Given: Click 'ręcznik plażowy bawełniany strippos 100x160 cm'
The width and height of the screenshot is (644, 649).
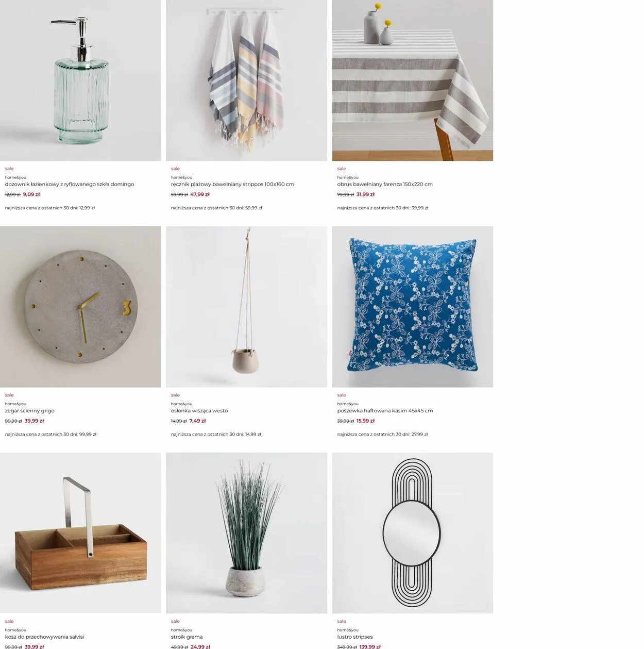Looking at the screenshot, I should pyautogui.click(x=232, y=184).
